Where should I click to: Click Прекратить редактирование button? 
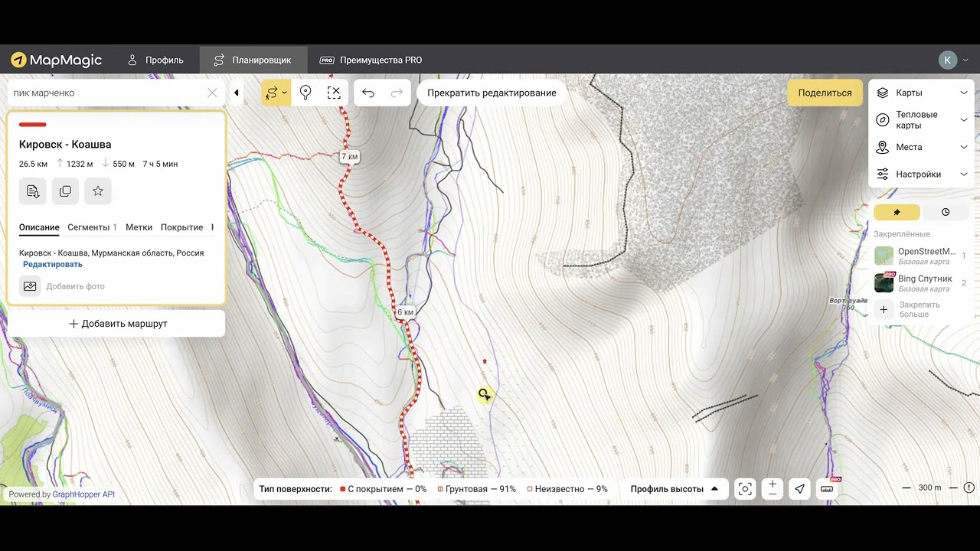(x=492, y=93)
